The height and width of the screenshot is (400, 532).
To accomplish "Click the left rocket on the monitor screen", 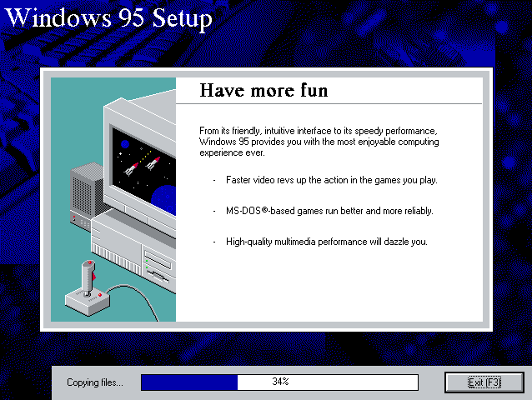I will point(132,167).
